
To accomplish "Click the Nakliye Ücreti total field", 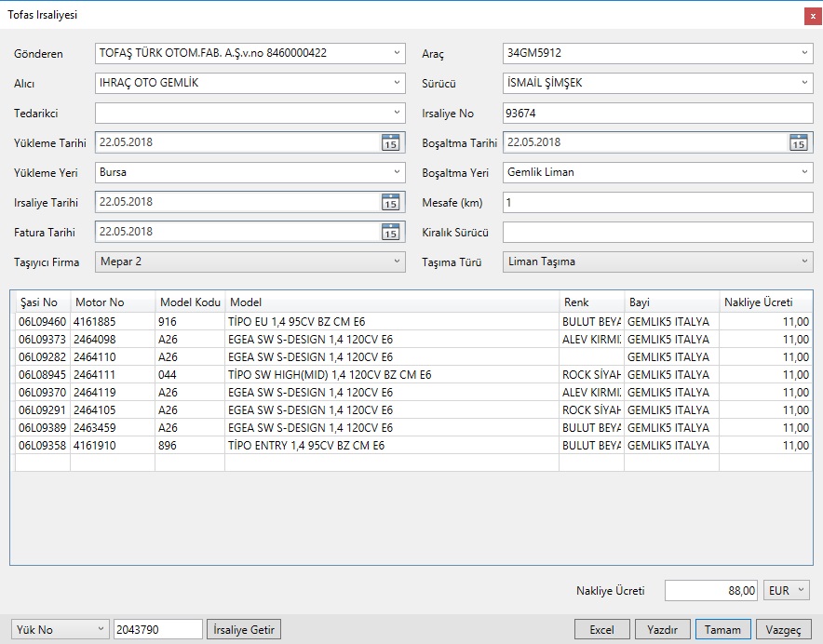I will pos(710,590).
